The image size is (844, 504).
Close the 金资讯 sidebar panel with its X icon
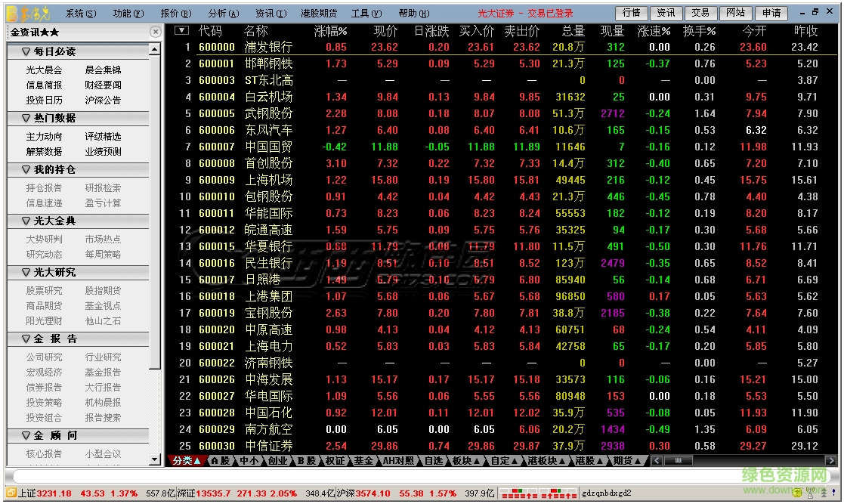[x=156, y=32]
